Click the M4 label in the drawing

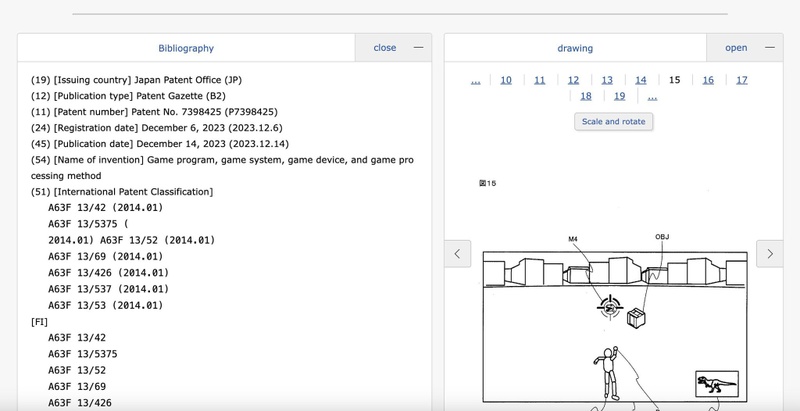pyautogui.click(x=573, y=239)
